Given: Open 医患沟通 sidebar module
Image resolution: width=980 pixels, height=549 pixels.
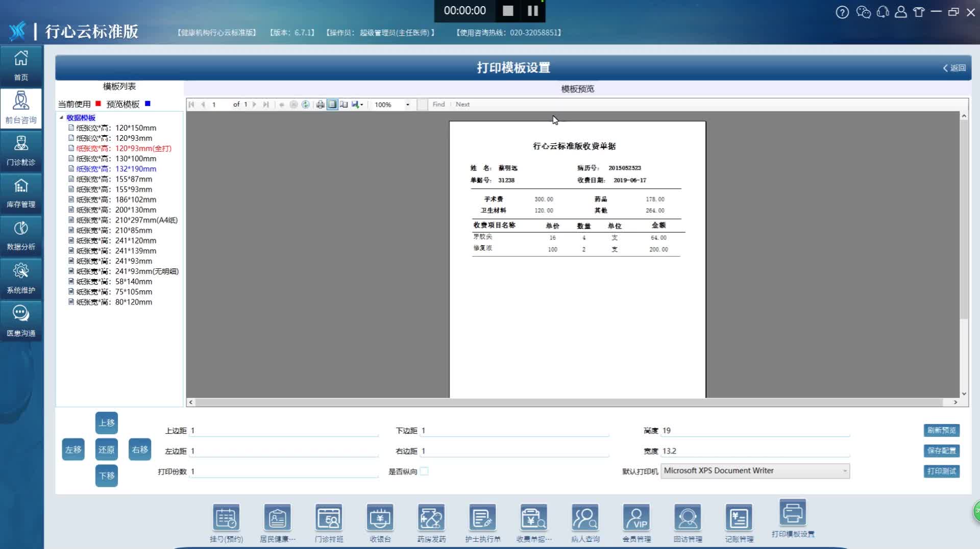Looking at the screenshot, I should click(x=21, y=321).
